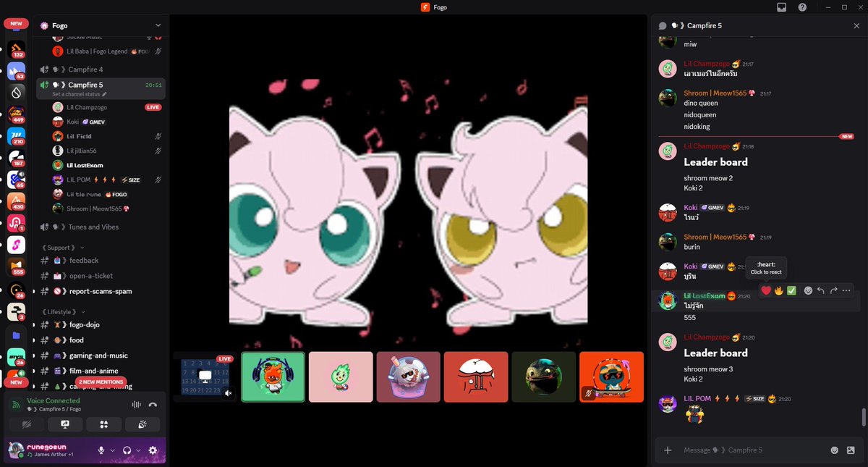Open the server with the 430 badge
The image size is (868, 467).
pyautogui.click(x=16, y=201)
